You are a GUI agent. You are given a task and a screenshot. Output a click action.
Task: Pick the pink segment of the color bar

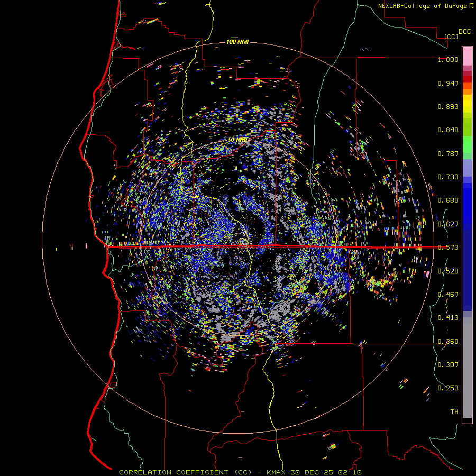pyautogui.click(x=467, y=56)
